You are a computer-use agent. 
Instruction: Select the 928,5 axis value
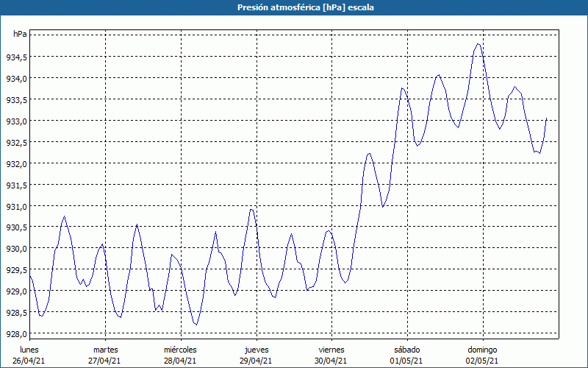point(16,313)
